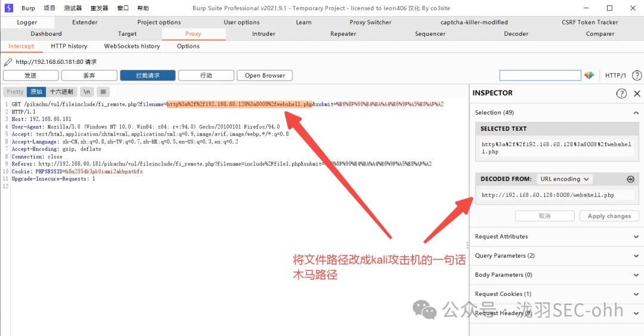Screen dimensions: 644x336
Task: Click the Referer header line
Action: 221,164
